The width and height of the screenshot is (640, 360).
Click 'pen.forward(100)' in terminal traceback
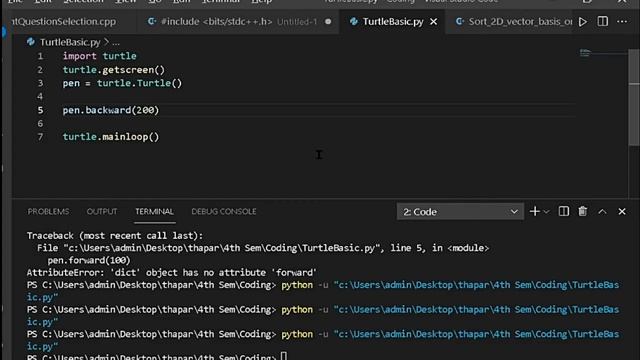click(x=89, y=260)
